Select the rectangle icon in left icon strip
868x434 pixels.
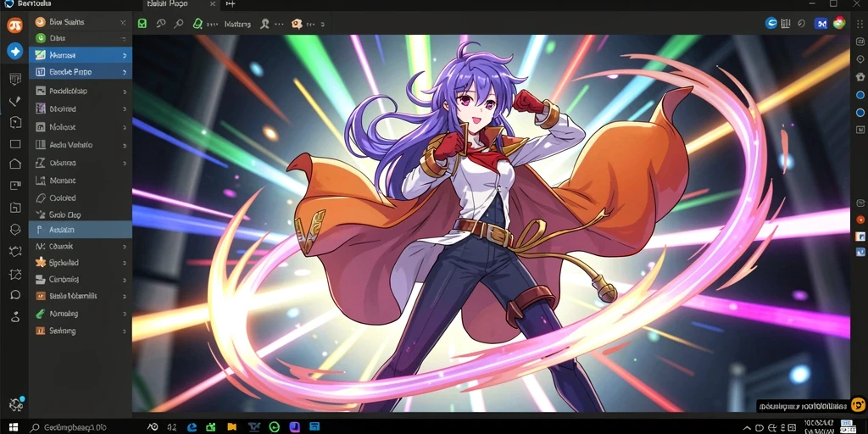15,144
